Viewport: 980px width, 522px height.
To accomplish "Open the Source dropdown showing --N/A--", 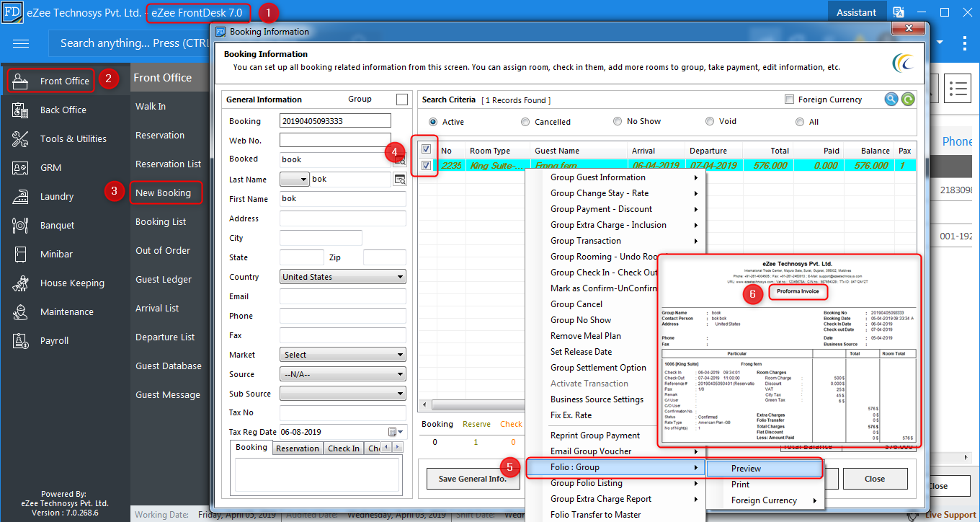I will tap(342, 374).
